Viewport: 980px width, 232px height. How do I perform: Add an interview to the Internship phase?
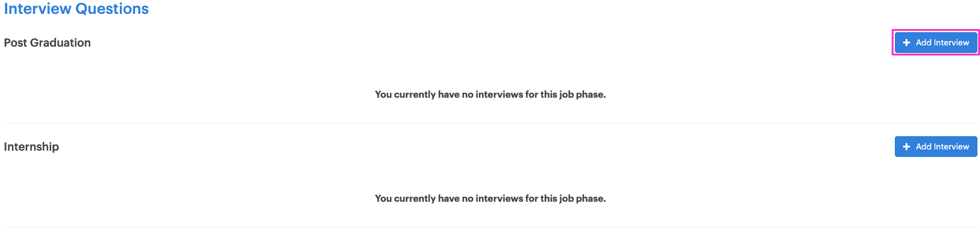coord(936,147)
